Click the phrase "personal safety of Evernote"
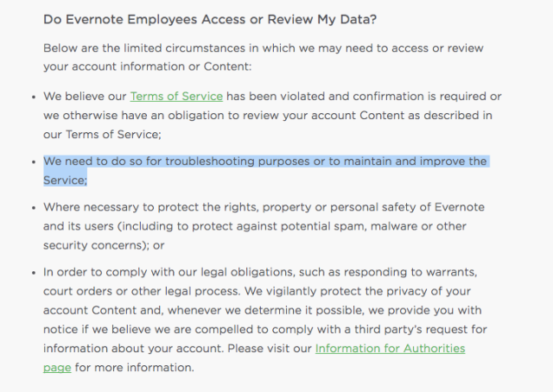553x392 pixels. click(x=407, y=207)
